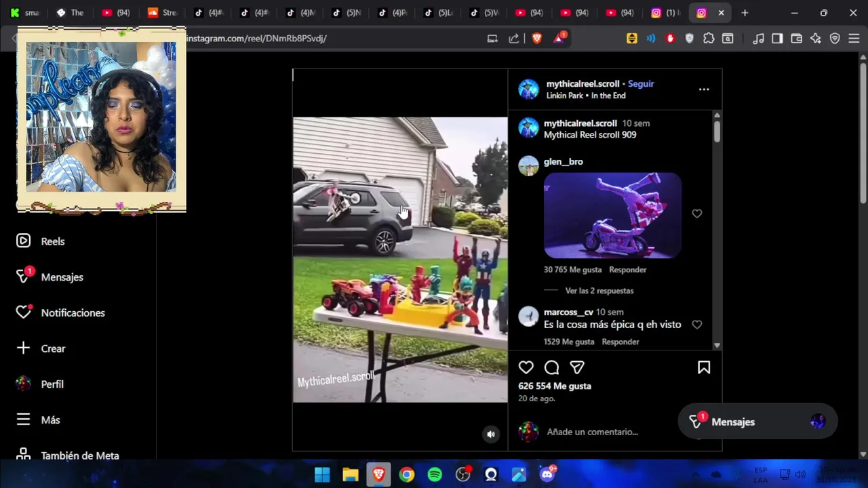Screen dimensions: 868x488
Task: Open Linkin Park In the End audio link
Action: [586, 96]
